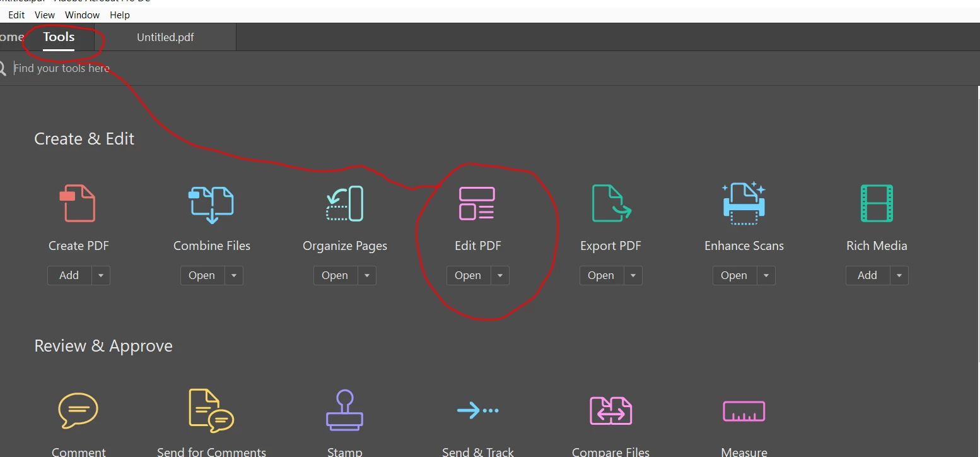Click the 'Rich Media' label text

click(877, 246)
